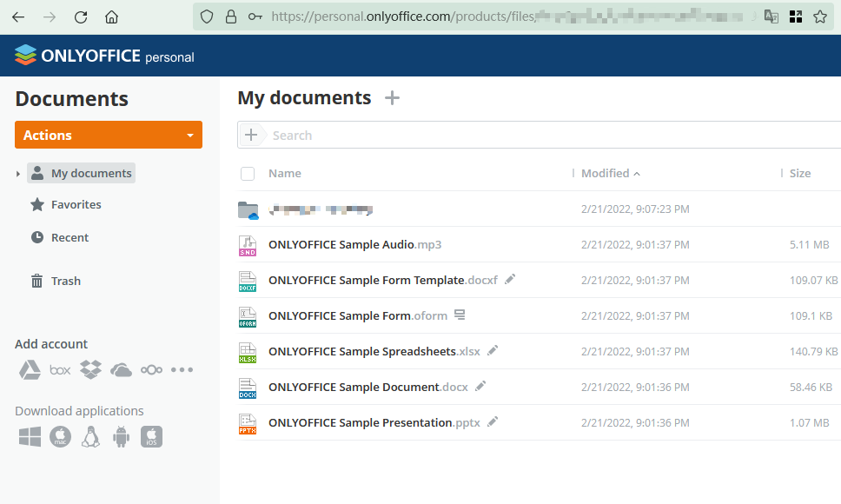The height and width of the screenshot is (504, 841).
Task: Bookmark this page with the star icon
Action: (820, 17)
